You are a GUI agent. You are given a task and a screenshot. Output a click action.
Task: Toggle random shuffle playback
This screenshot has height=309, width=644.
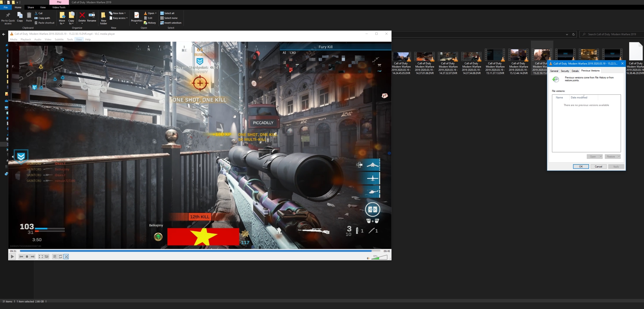click(x=66, y=257)
